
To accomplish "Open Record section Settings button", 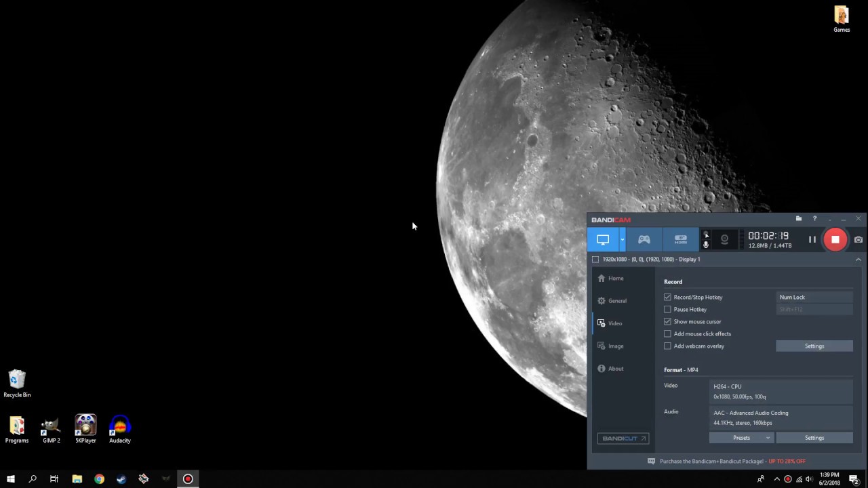I will click(814, 346).
